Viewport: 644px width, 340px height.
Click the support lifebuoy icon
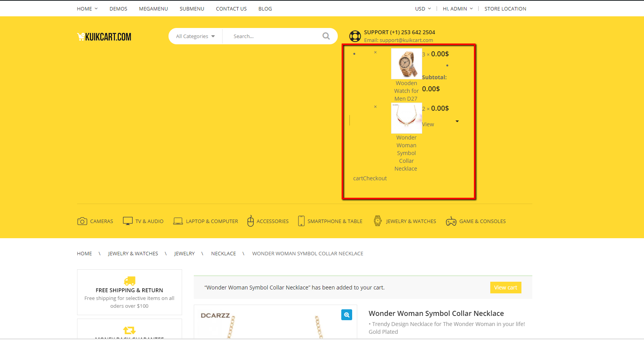pos(355,36)
